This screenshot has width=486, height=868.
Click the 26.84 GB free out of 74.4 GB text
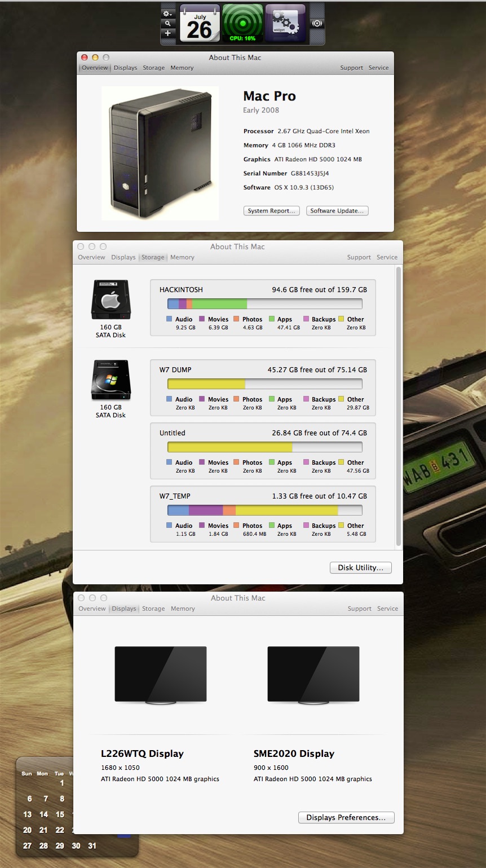coord(320,433)
